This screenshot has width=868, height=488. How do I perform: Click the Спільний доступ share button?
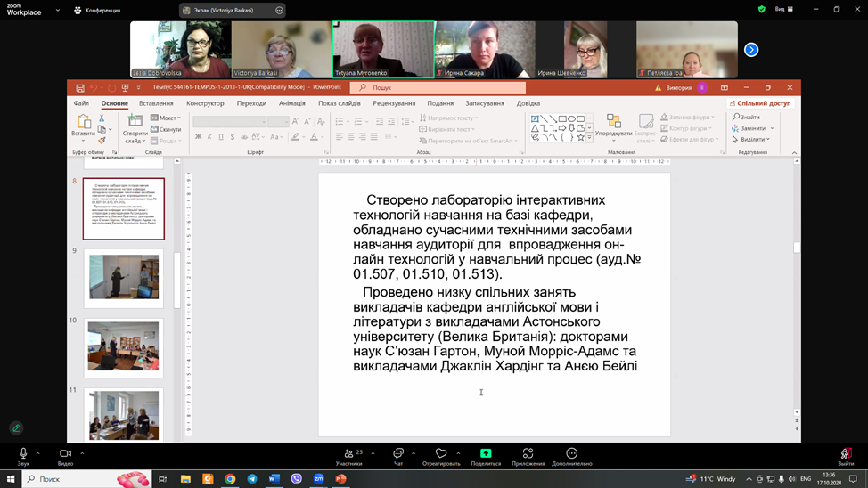pyautogui.click(x=760, y=103)
